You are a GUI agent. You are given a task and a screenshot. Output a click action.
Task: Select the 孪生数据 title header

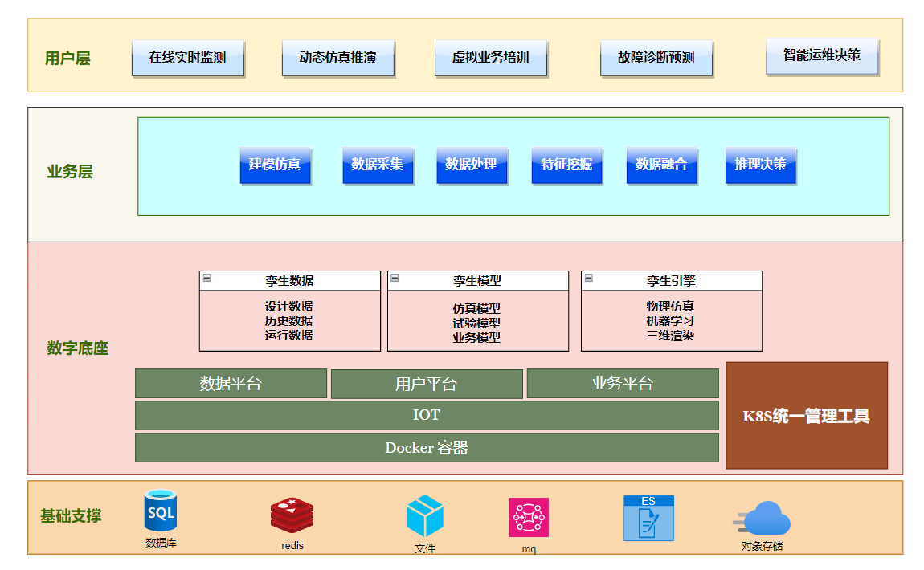tap(290, 281)
